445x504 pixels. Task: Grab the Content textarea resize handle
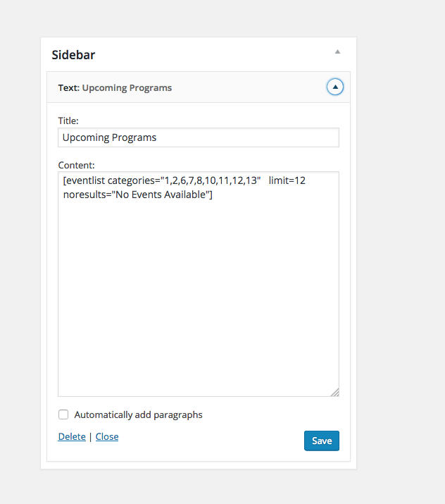click(334, 392)
